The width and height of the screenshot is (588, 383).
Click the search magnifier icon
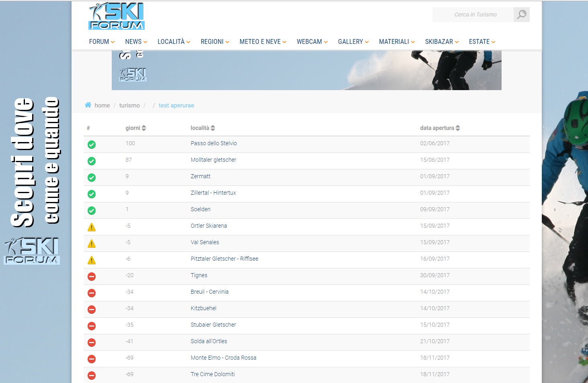point(521,15)
